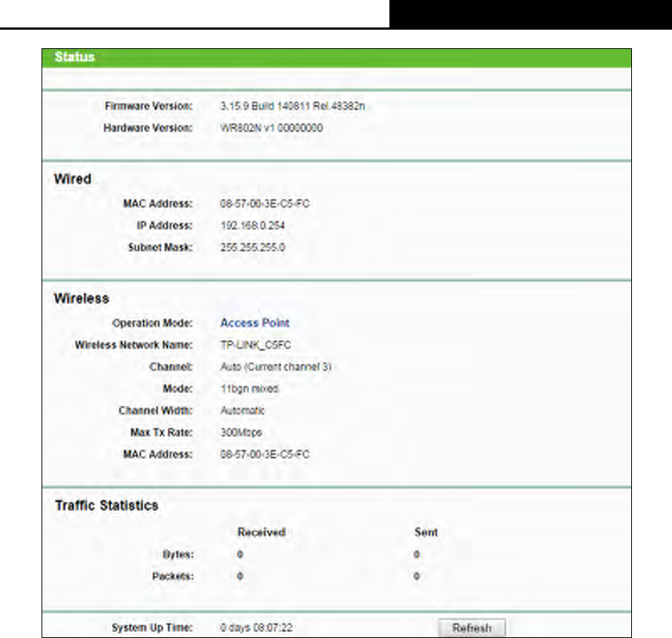This screenshot has height=638, width=672.
Task: Select the Received Packets value
Action: click(240, 576)
